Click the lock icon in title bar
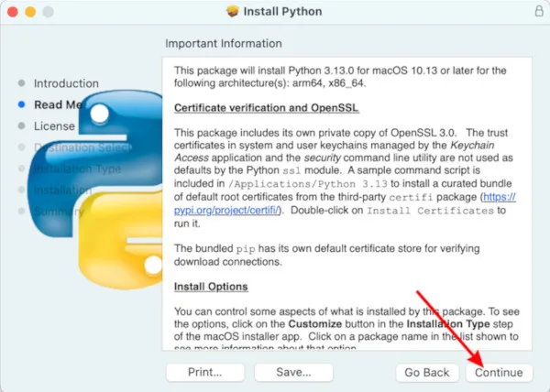This screenshot has width=550, height=392. pos(539,11)
